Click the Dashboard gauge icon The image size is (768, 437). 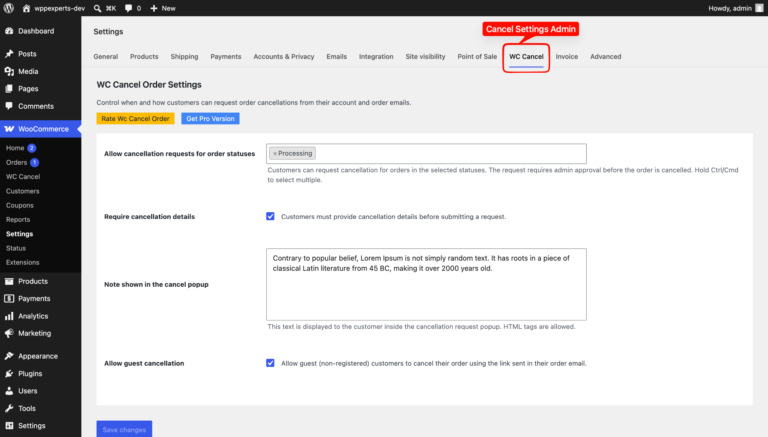coord(9,31)
